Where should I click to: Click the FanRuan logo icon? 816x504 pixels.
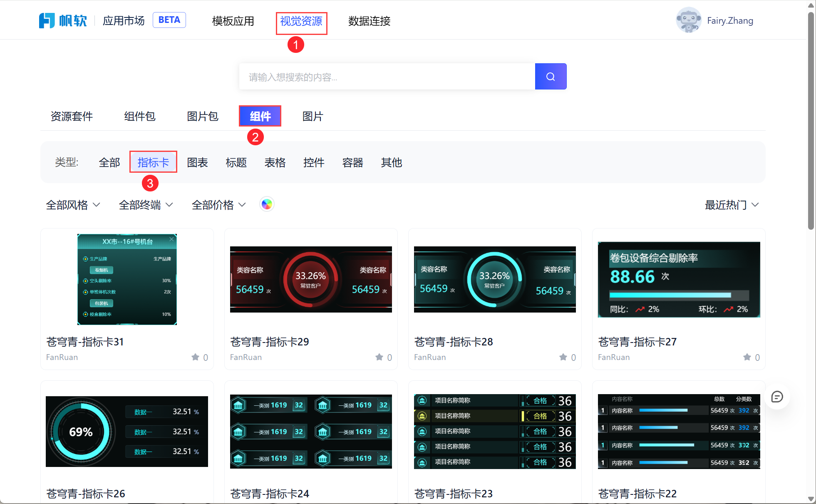tap(47, 20)
